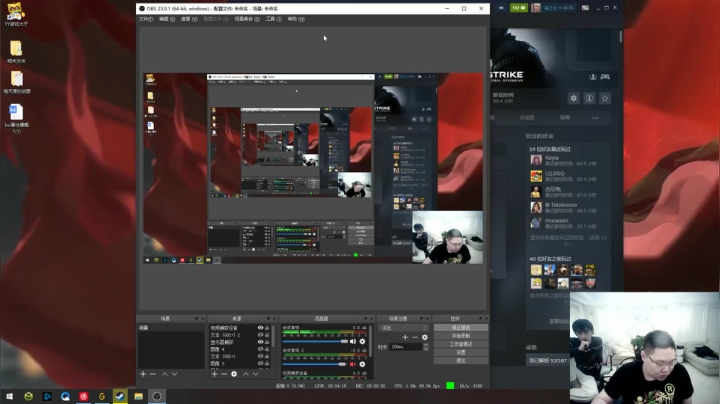Move selected source up in the list
The width and height of the screenshot is (720, 404).
coord(246,374)
